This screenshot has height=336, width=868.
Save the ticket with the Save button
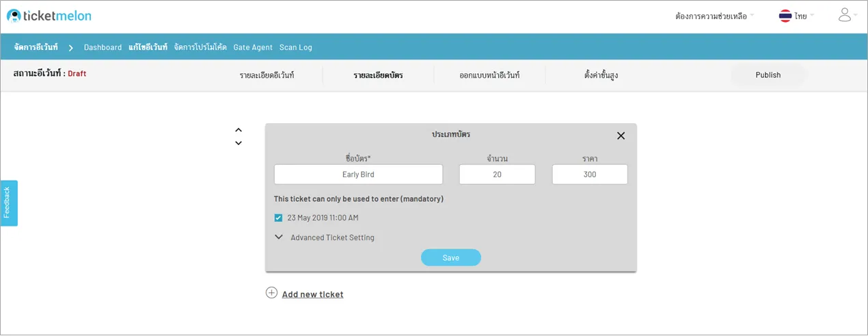451,258
